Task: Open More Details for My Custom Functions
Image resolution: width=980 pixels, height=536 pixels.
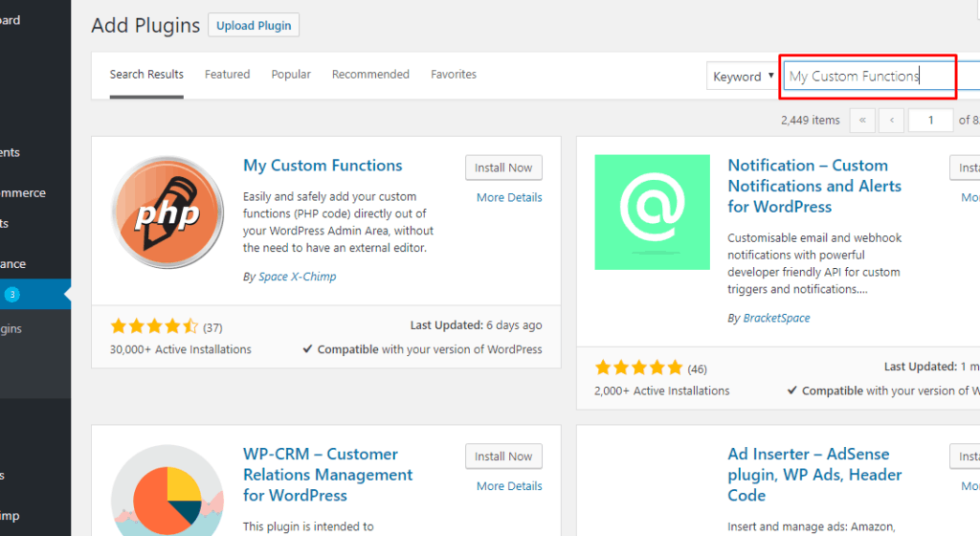Action: point(509,198)
